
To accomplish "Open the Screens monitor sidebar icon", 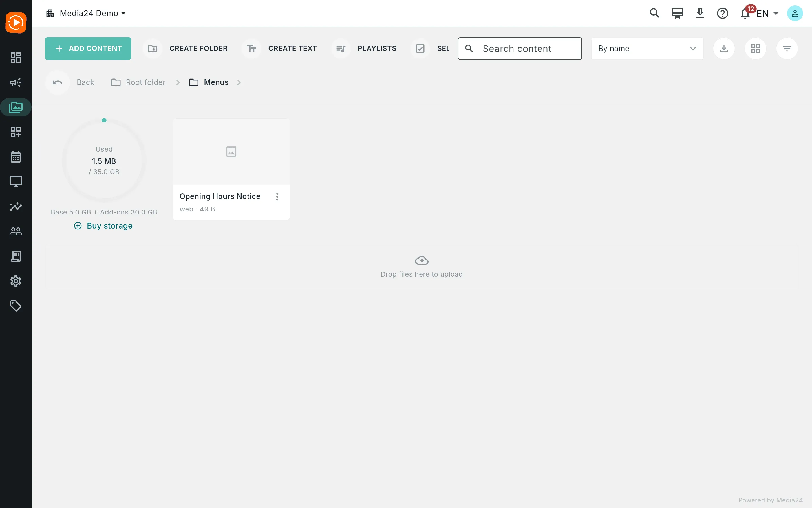I will tap(16, 182).
